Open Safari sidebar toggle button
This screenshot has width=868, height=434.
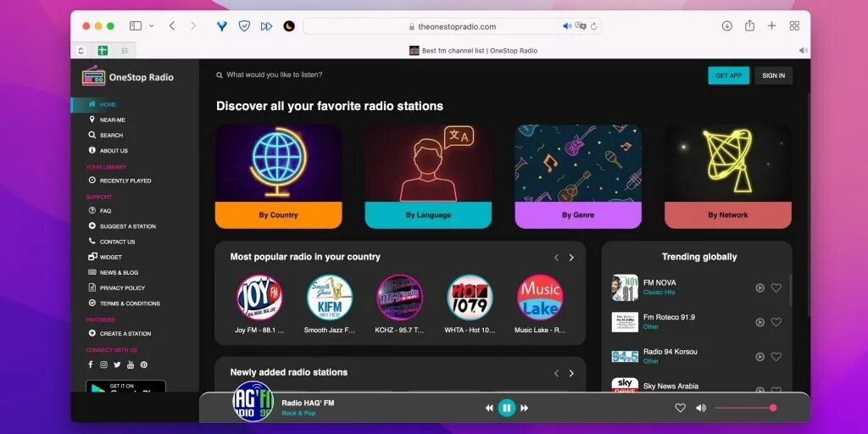click(136, 26)
